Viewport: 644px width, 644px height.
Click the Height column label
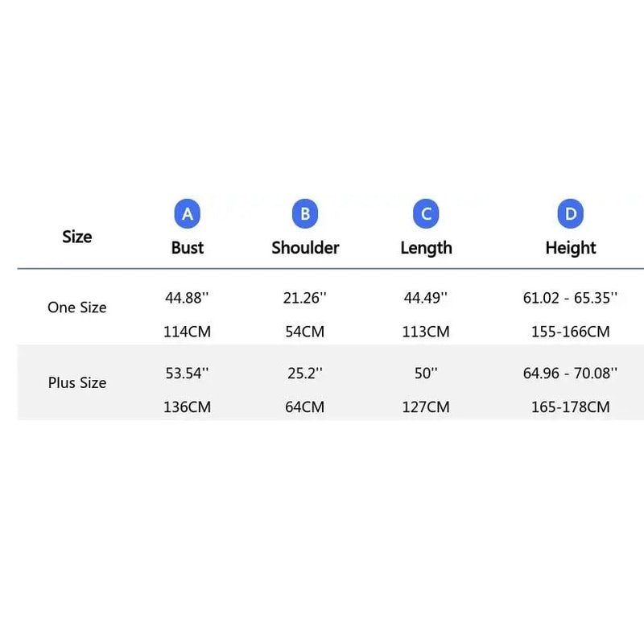click(571, 248)
